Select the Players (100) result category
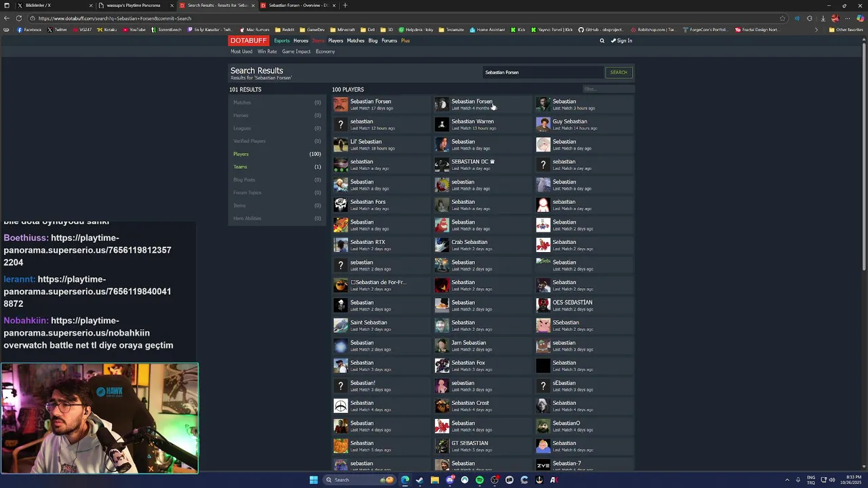Screen dimensions: 868x488 click(x=277, y=154)
